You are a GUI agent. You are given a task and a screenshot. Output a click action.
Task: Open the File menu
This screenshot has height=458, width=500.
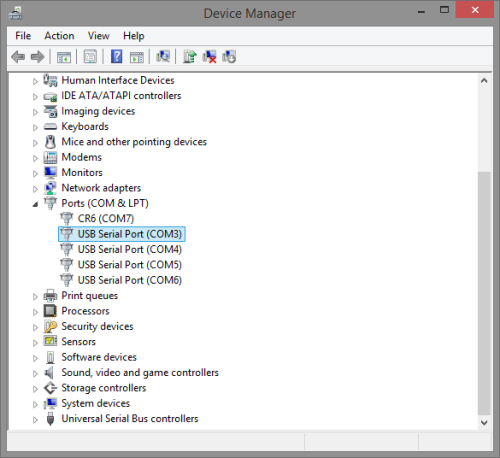click(23, 36)
